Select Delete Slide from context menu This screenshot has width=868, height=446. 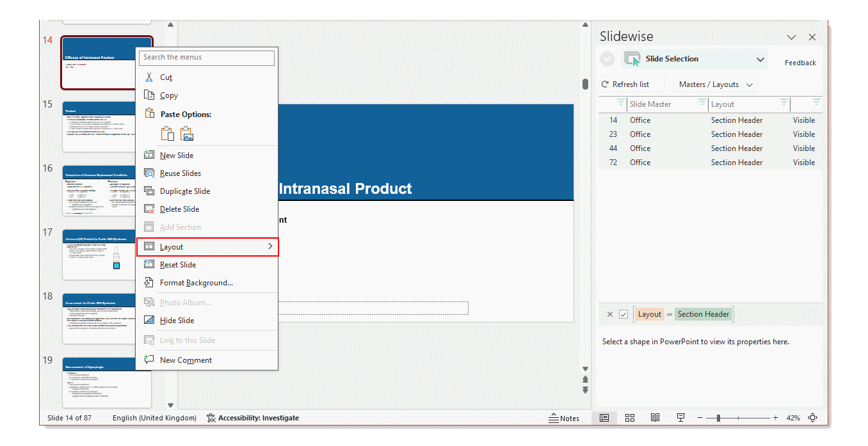(179, 209)
